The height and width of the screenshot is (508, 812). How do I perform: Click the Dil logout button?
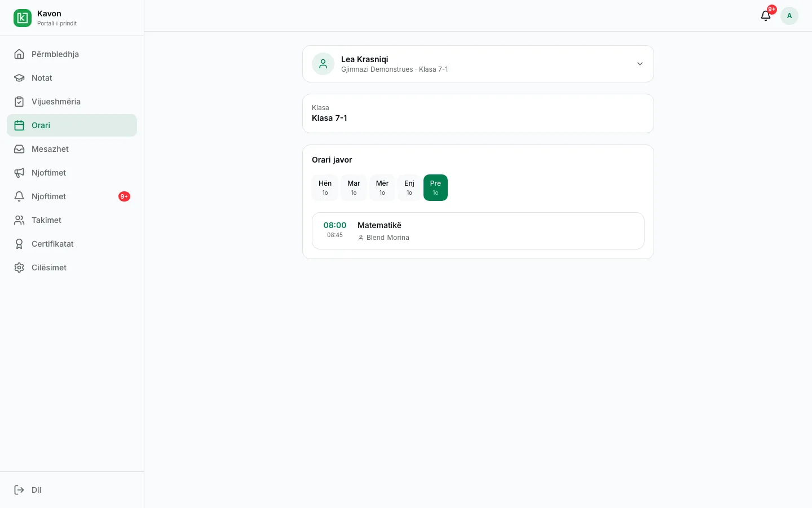click(x=72, y=490)
